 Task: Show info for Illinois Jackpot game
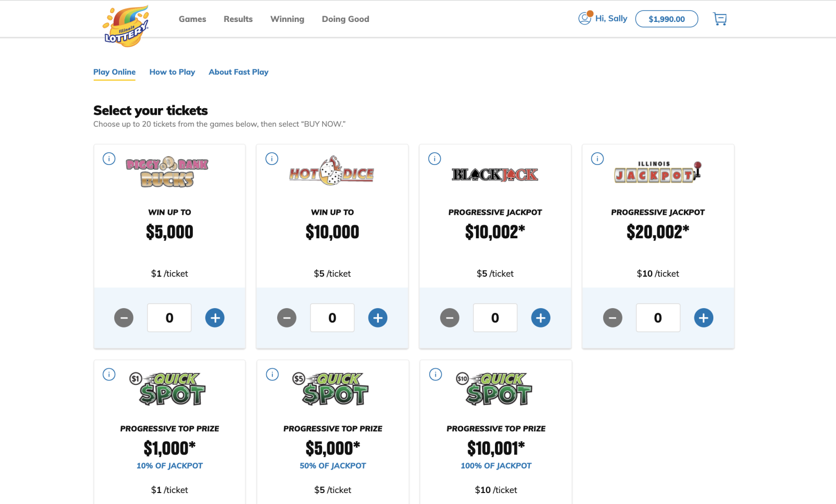pos(597,159)
